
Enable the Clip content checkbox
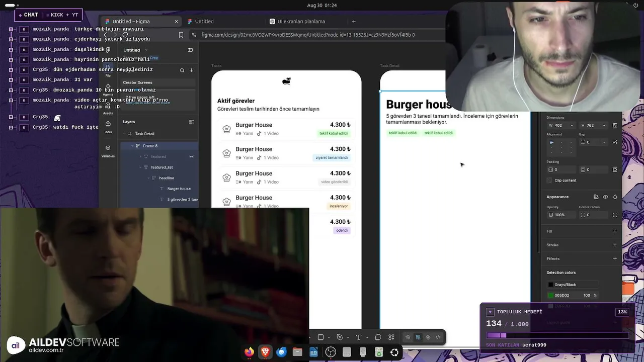[549, 180]
